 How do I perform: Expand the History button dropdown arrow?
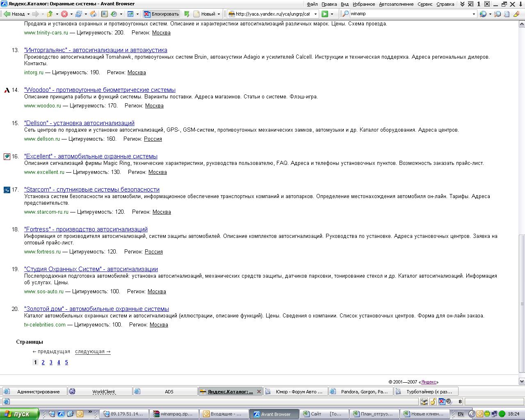121,14
